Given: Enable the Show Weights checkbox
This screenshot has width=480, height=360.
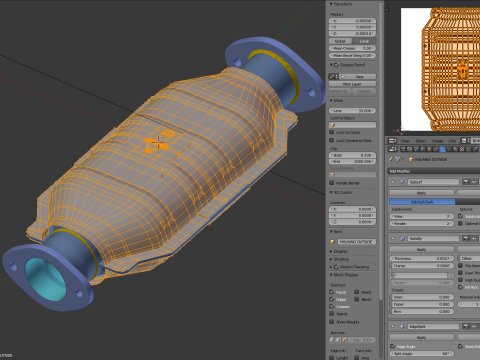Looking at the screenshot, I should coord(332,322).
